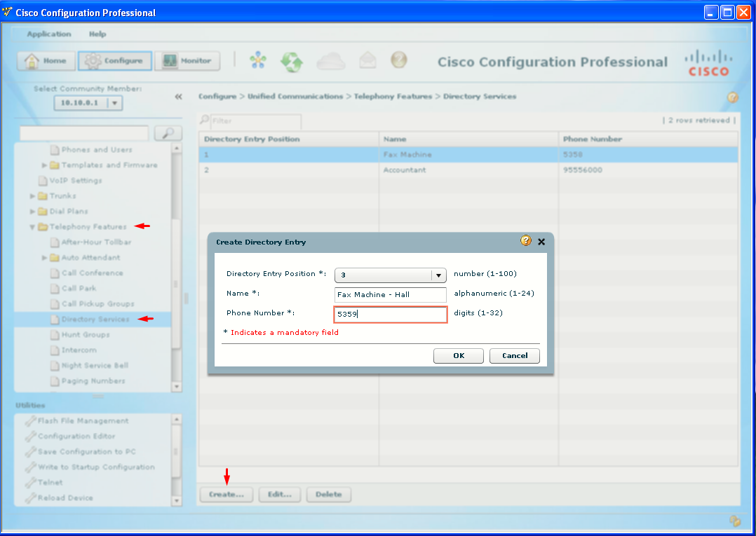
Task: Open Hunt Groups in the tree
Action: pyautogui.click(x=86, y=335)
